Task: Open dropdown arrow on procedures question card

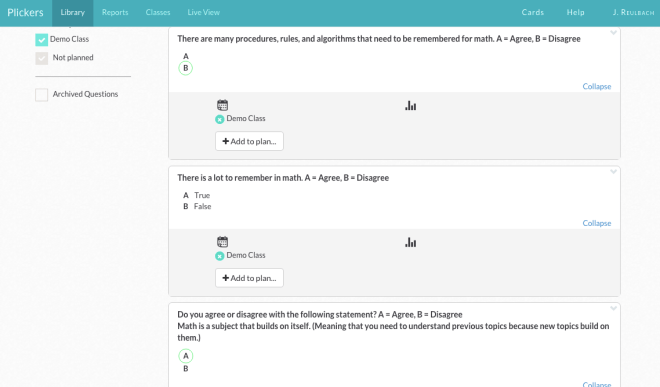Action: 613,33
